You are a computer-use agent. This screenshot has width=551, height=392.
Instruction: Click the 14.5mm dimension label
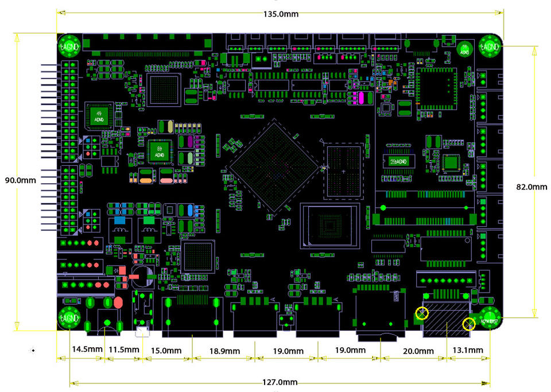click(87, 350)
